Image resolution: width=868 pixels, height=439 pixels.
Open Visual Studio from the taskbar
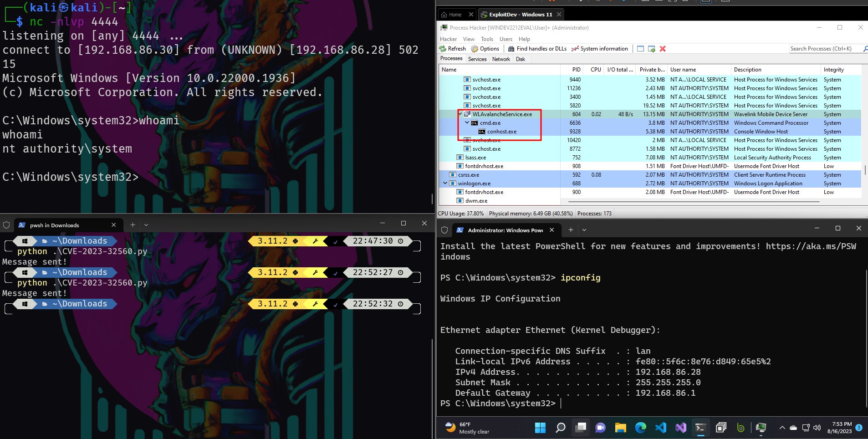pyautogui.click(x=680, y=428)
